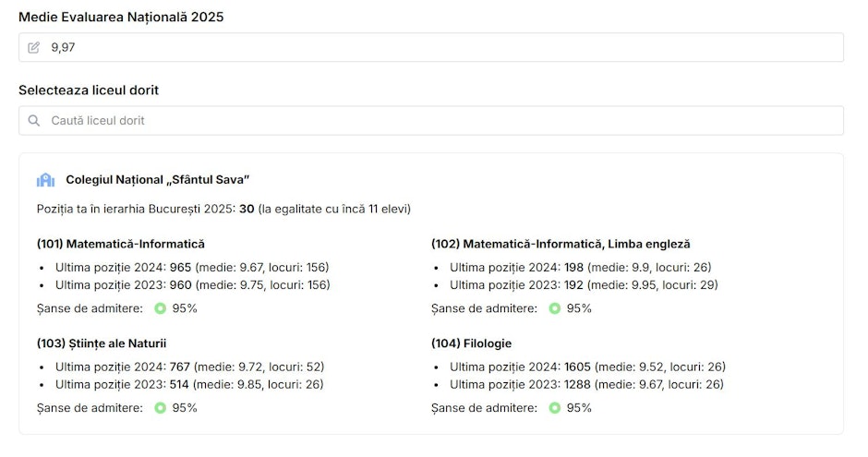Open the (102) Matematică-Informatică, Limba engleză heading
This screenshot has width=868, height=457.
tap(561, 244)
